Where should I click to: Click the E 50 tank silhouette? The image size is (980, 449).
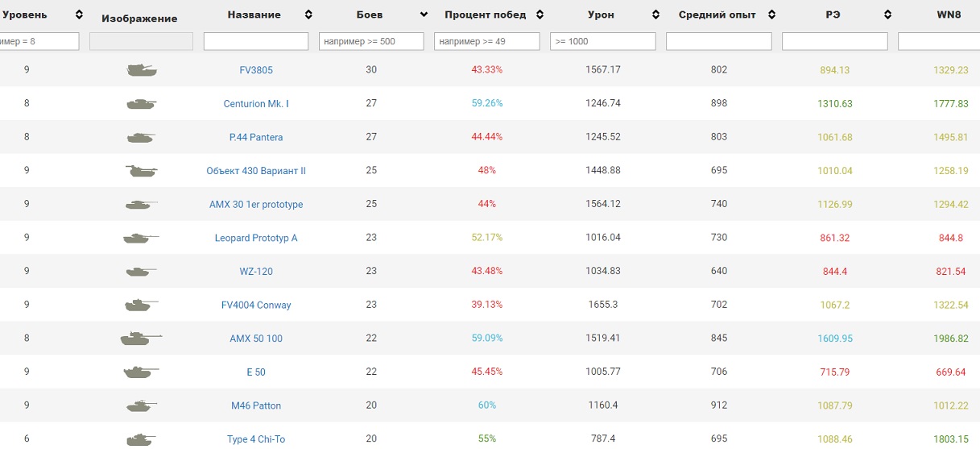[x=141, y=372]
